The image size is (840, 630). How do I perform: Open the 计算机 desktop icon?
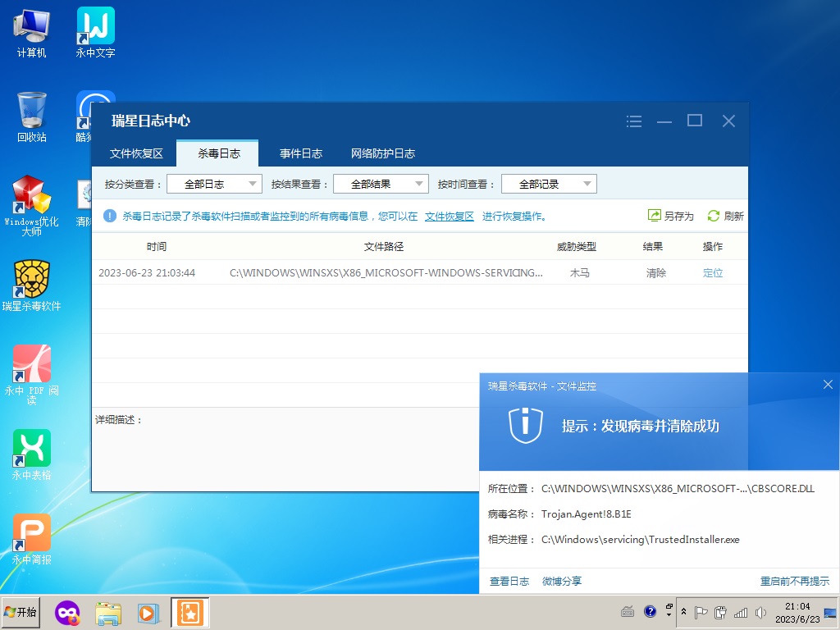pyautogui.click(x=32, y=33)
